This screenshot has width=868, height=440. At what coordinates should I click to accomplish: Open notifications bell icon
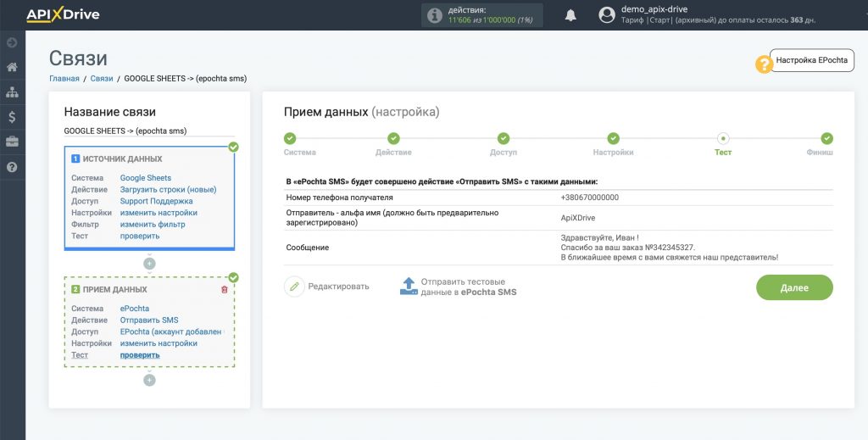point(570,15)
